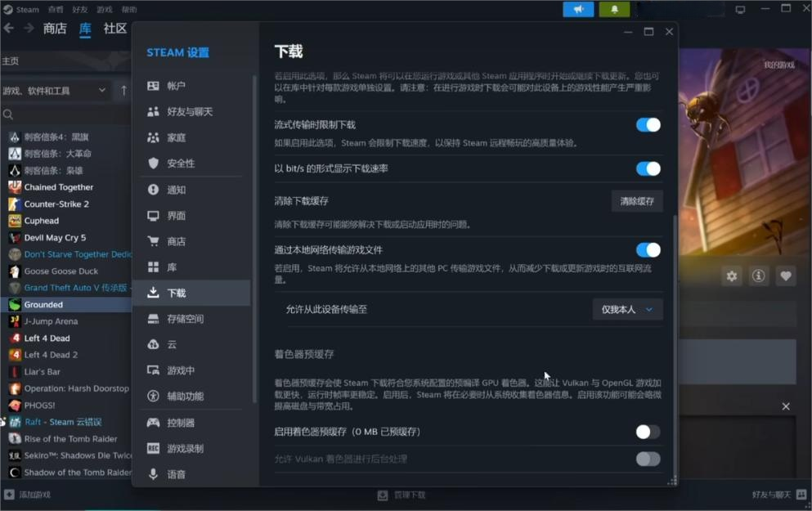Disable 流式传输时限制下载 toggle
Screen dimensions: 812x511
(648, 125)
